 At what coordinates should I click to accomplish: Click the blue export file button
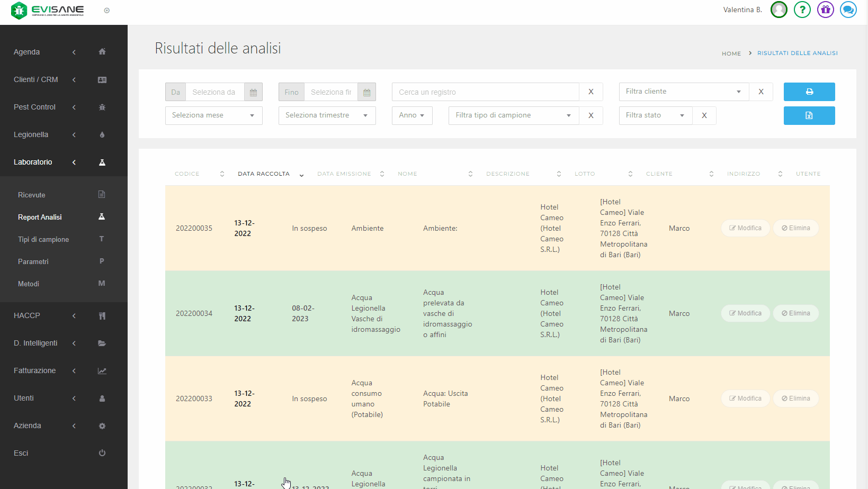click(x=809, y=115)
